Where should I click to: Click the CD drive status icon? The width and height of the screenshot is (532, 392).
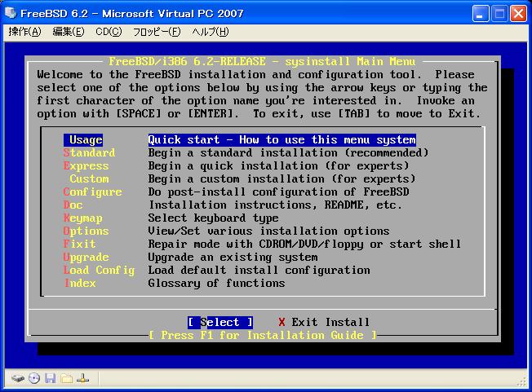(x=34, y=378)
